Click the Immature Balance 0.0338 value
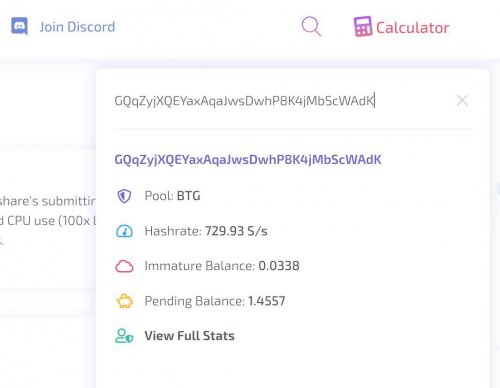500x388 pixels. (x=279, y=266)
